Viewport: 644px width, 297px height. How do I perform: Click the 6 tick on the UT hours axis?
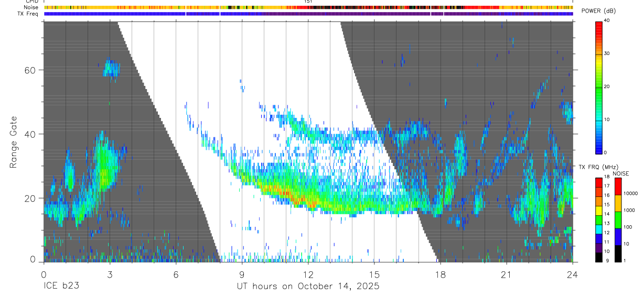point(176,274)
